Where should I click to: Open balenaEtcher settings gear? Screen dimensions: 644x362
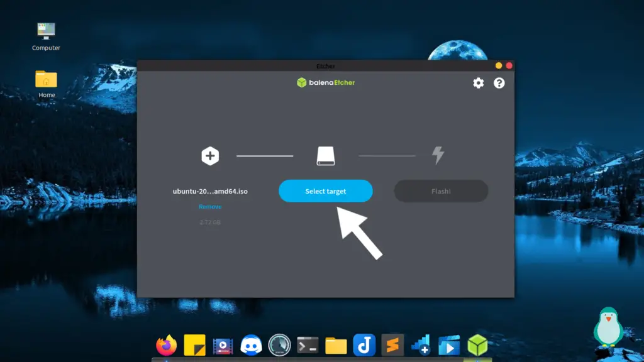(x=478, y=83)
